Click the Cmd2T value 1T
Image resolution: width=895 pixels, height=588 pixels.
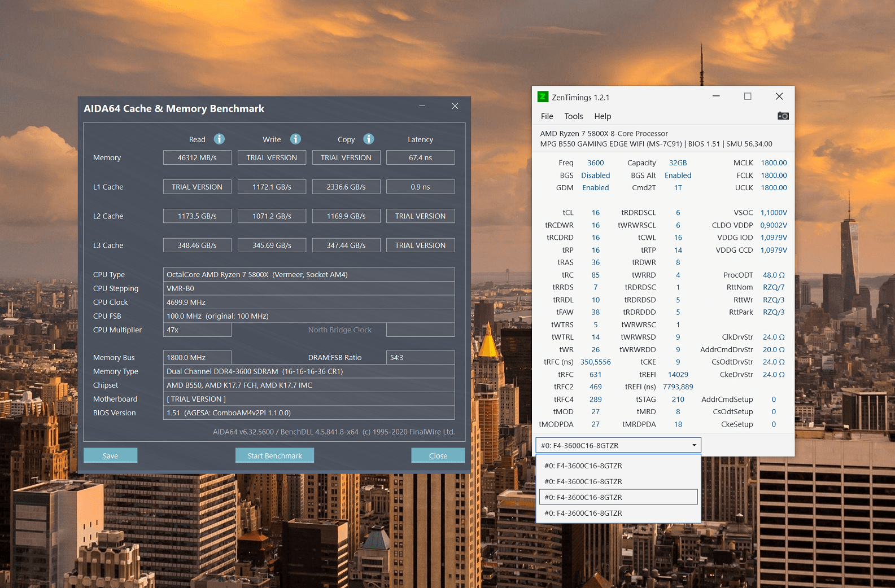tap(678, 188)
